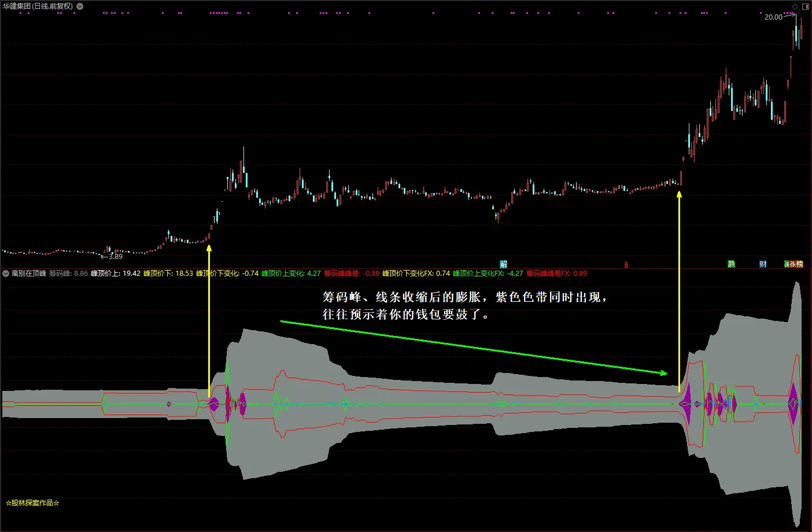Click the 榜 marker icon
812x532 pixels.
pyautogui.click(x=799, y=264)
